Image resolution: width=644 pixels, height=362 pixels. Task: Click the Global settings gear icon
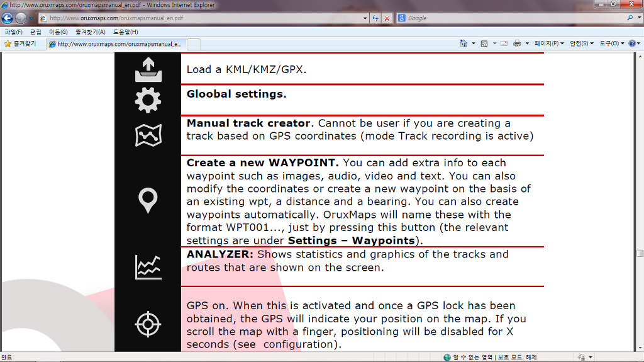click(x=148, y=100)
